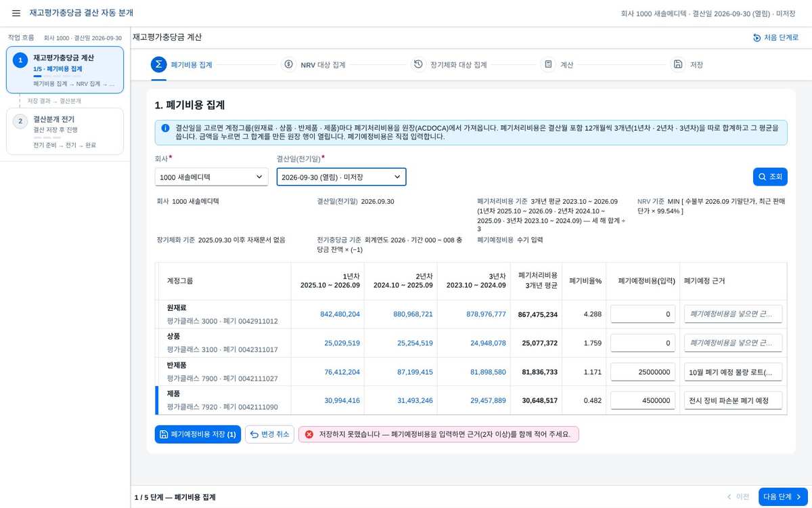812x508 pixels.
Task: Click 상품 폐기예정 근거 input field
Action: pos(733,343)
